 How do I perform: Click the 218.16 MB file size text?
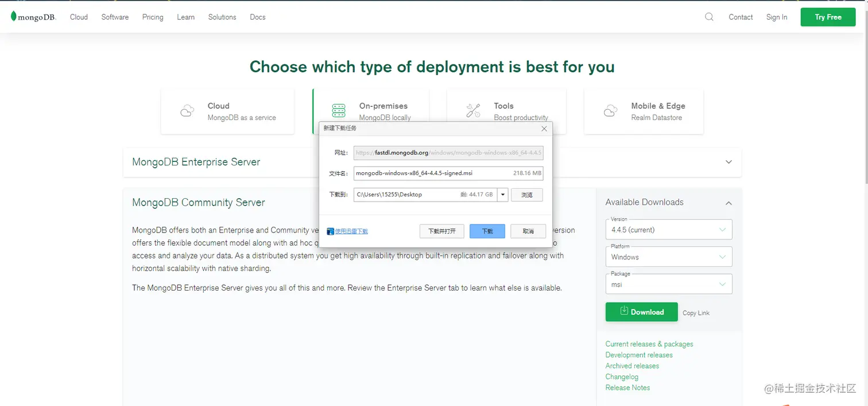527,173
